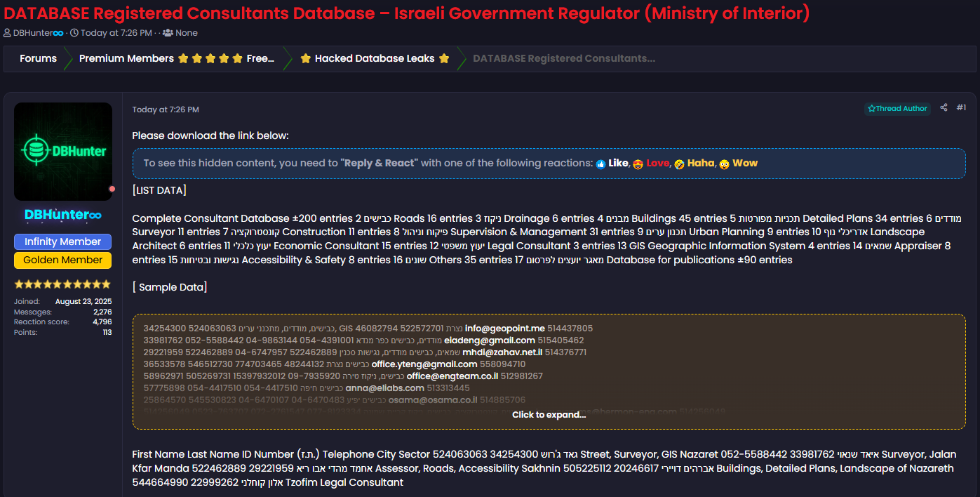Click the None label in thread header

pyautogui.click(x=187, y=33)
